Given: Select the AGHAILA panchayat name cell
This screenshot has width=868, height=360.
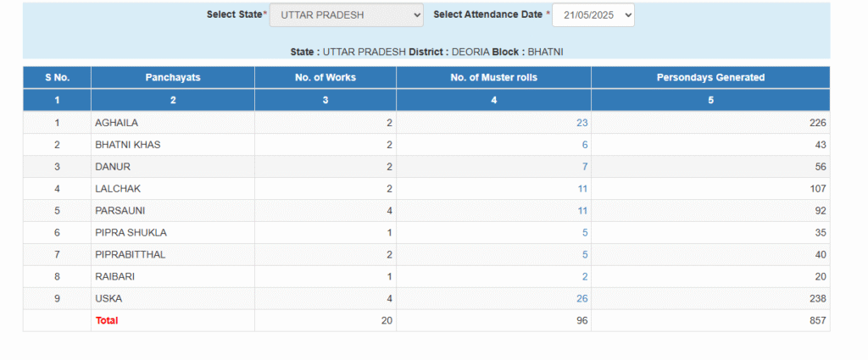Looking at the screenshot, I should click(173, 123).
